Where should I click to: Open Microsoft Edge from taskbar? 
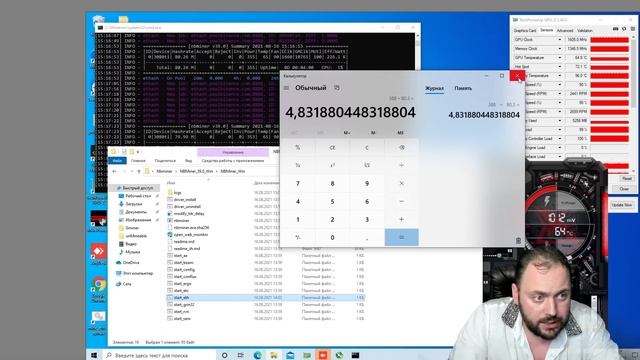(258, 355)
